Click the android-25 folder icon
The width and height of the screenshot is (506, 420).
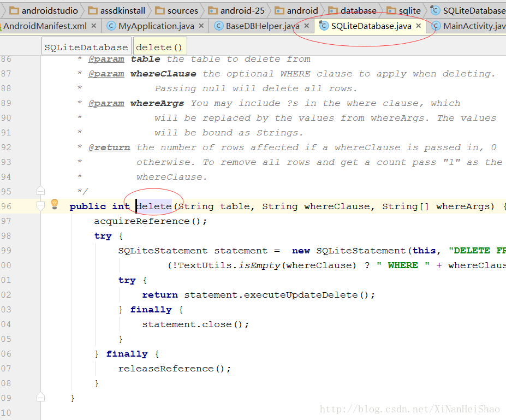[213, 11]
